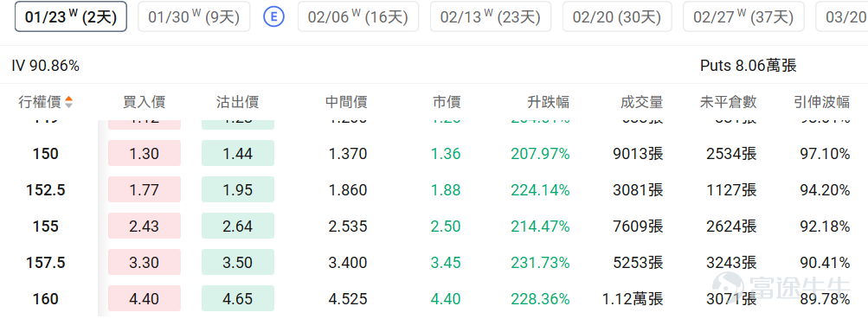Click volume 7609張
Screen dimensions: 868x319
[x=638, y=226]
